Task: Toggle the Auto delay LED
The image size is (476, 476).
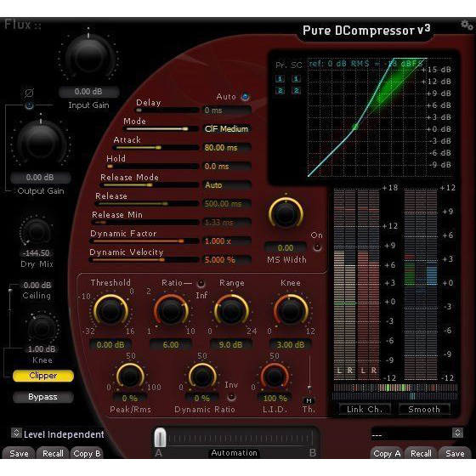Action: pyautogui.click(x=246, y=97)
